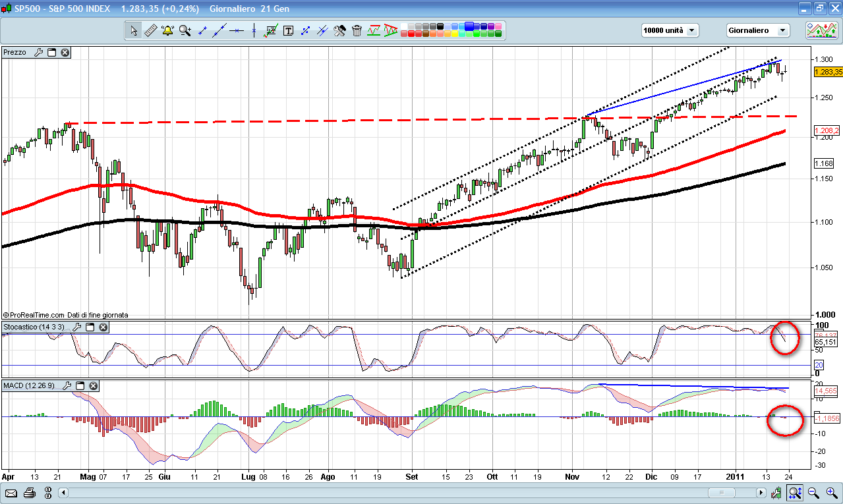843x504 pixels.
Task: Choose the text annotation tool
Action: pyautogui.click(x=288, y=30)
